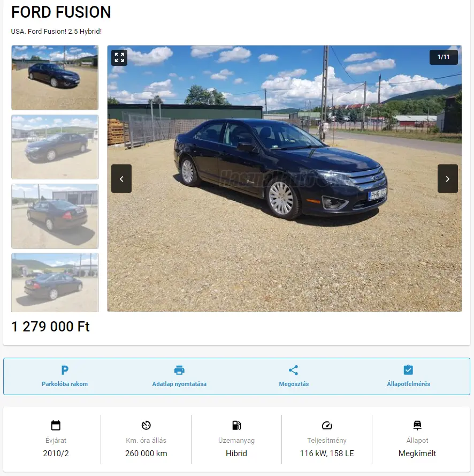Image resolution: width=474 pixels, height=476 pixels.
Task: Go to previous car photo
Action: coord(121,179)
